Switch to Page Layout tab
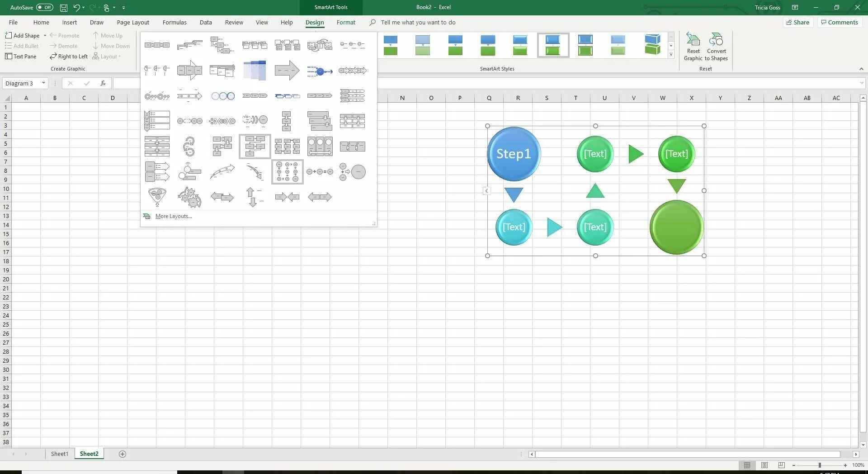868x474 pixels. pyautogui.click(x=133, y=22)
